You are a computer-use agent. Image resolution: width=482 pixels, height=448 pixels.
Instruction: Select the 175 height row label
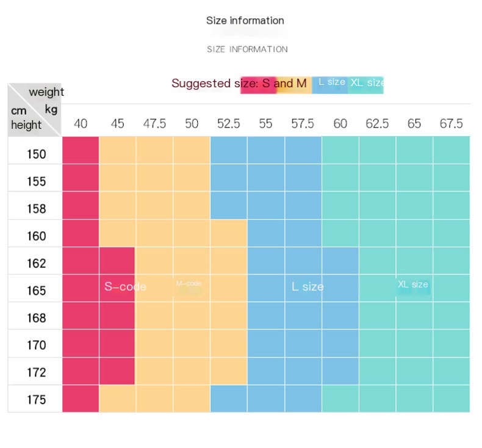click(x=36, y=400)
